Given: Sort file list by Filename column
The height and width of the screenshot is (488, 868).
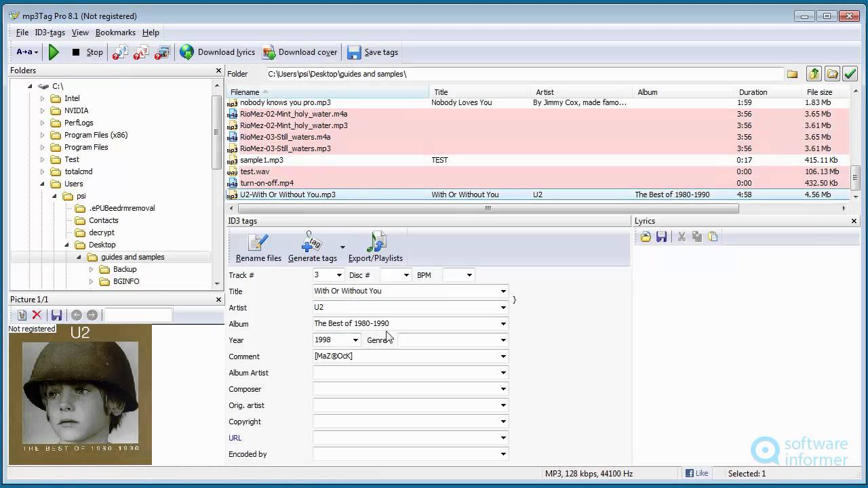Looking at the screenshot, I should coord(328,92).
